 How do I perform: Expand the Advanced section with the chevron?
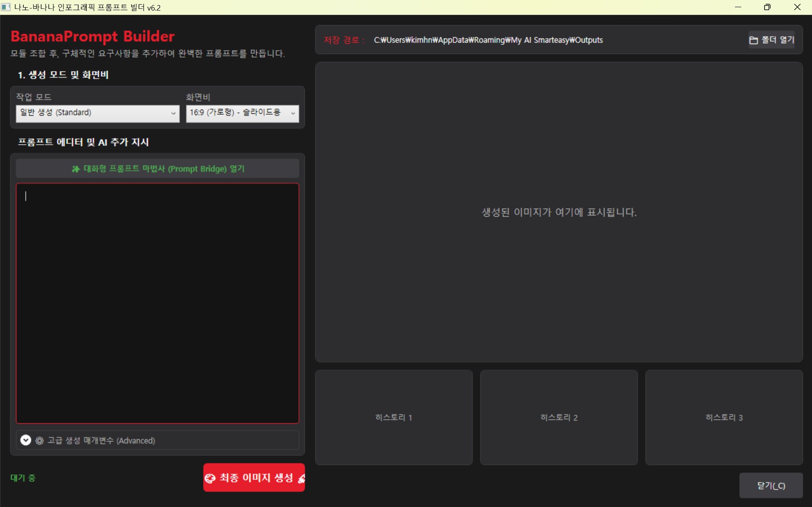[25, 440]
